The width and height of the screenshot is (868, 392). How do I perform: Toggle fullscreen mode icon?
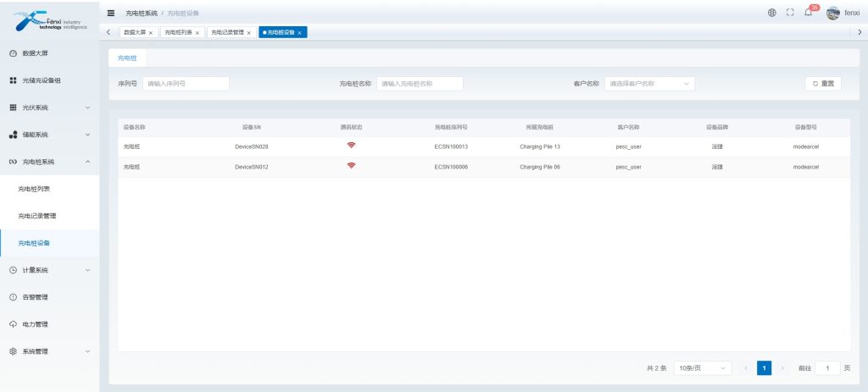click(789, 14)
